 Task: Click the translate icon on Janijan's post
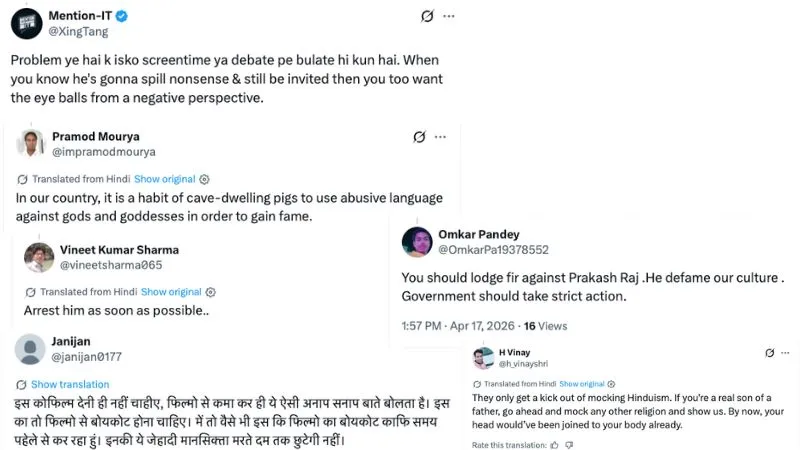click(x=22, y=384)
